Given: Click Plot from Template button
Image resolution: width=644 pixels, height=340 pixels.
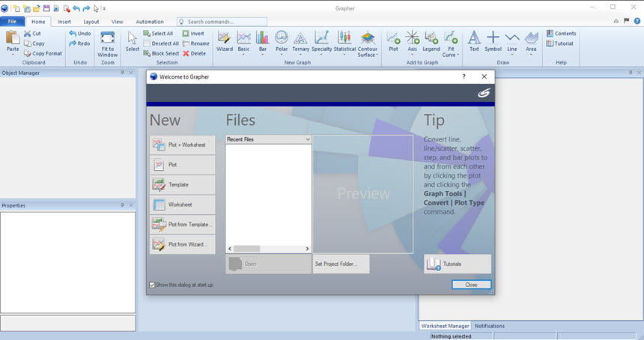Looking at the screenshot, I should coord(183,225).
